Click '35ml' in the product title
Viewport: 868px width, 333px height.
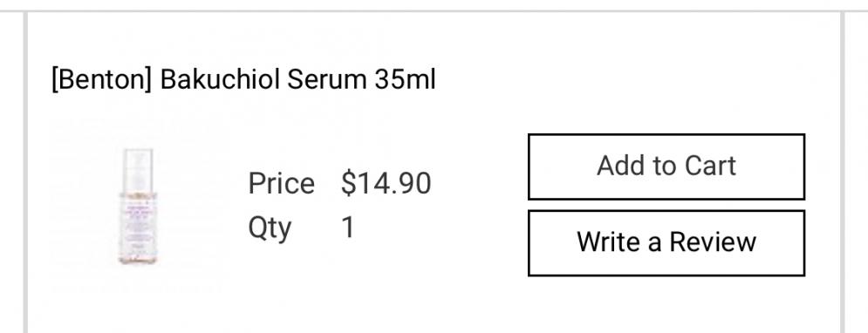406,80
